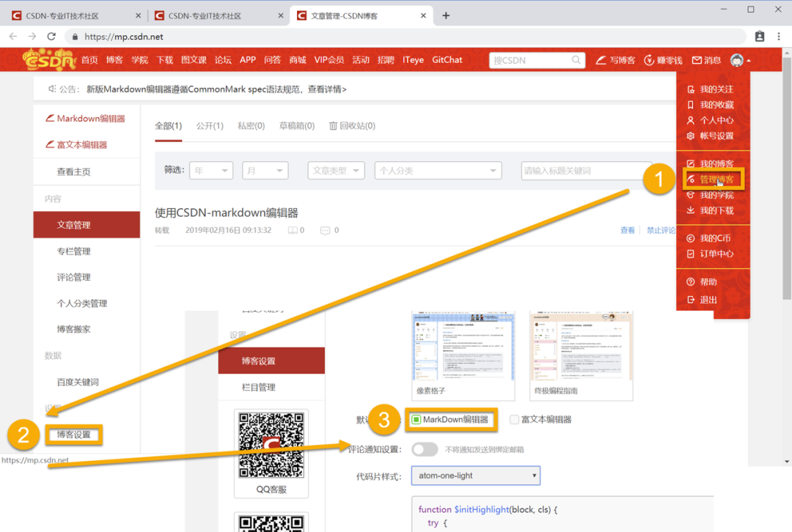This screenshot has height=532, width=792.
Task: Switch to the 草稿箱(0) tab
Action: tap(296, 125)
